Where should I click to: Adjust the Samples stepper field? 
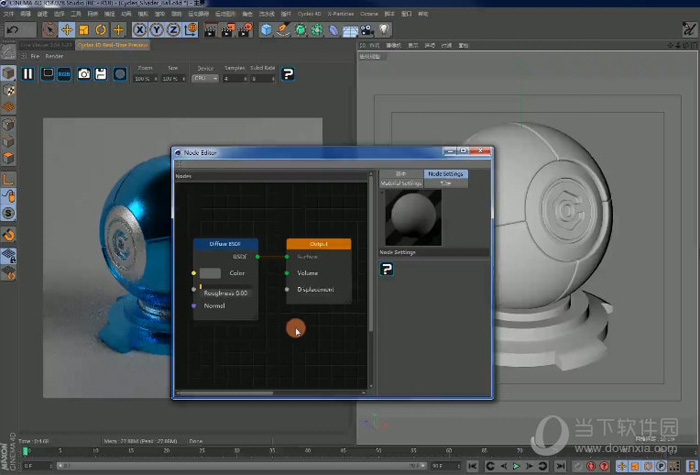pyautogui.click(x=237, y=78)
